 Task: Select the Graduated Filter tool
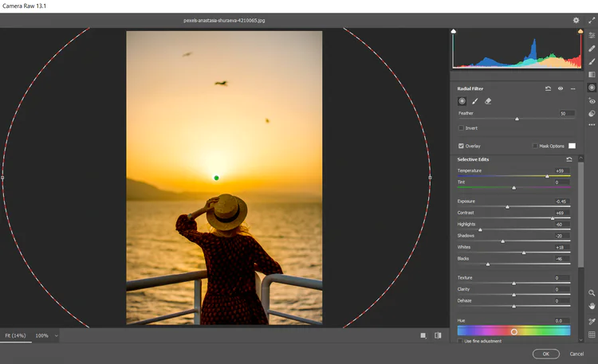coord(592,75)
